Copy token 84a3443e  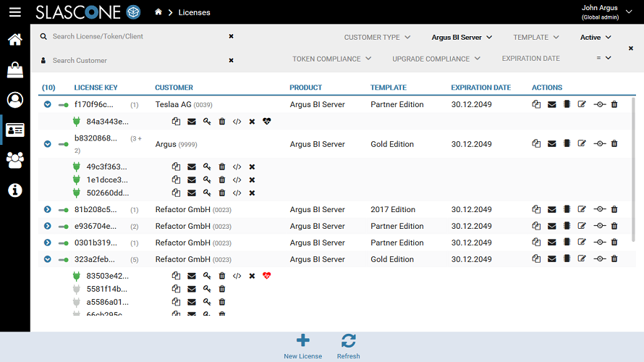click(176, 122)
